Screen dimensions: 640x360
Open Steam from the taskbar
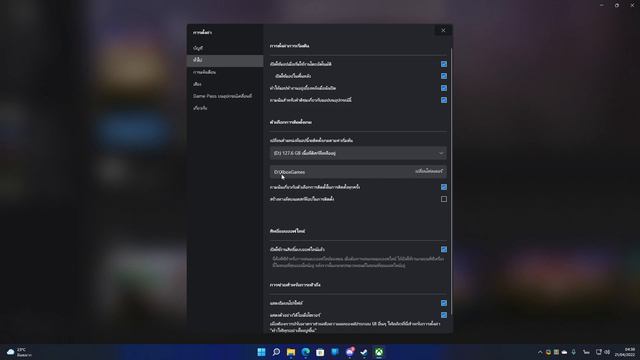click(x=364, y=352)
